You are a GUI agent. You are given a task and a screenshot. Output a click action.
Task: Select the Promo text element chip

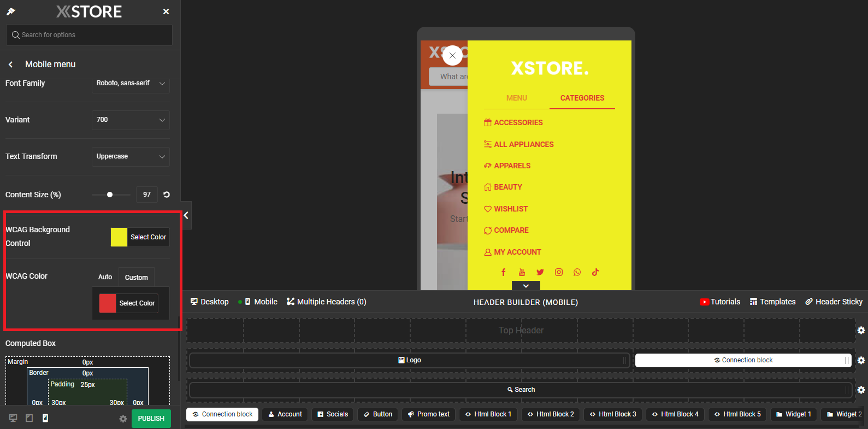point(429,414)
